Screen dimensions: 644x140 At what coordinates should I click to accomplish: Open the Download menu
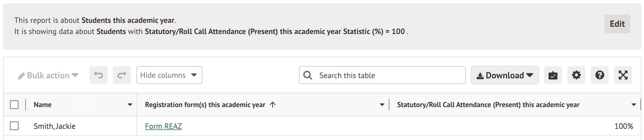point(505,75)
